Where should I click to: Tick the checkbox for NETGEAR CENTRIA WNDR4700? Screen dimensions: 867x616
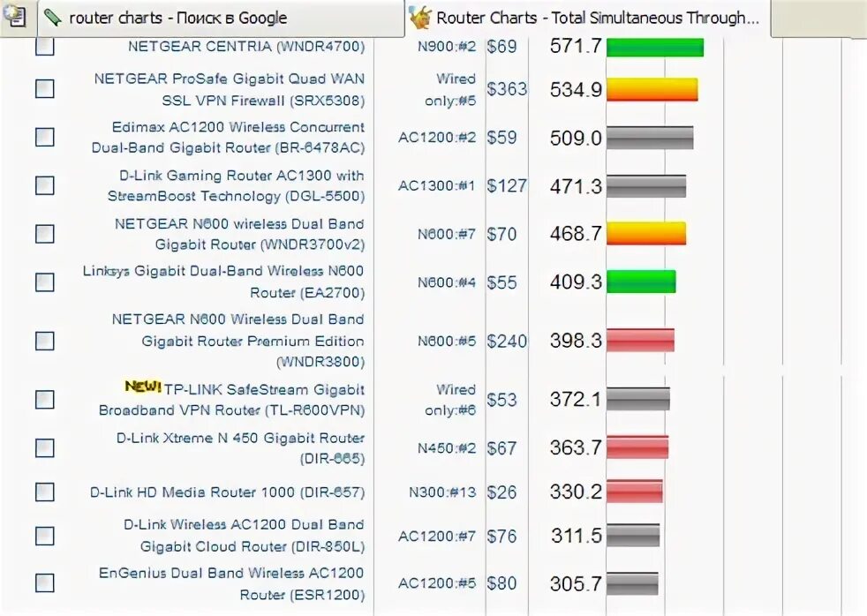(x=45, y=47)
